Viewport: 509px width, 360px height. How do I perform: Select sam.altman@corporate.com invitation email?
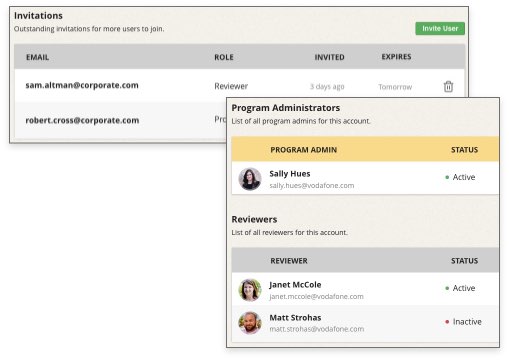pos(82,85)
